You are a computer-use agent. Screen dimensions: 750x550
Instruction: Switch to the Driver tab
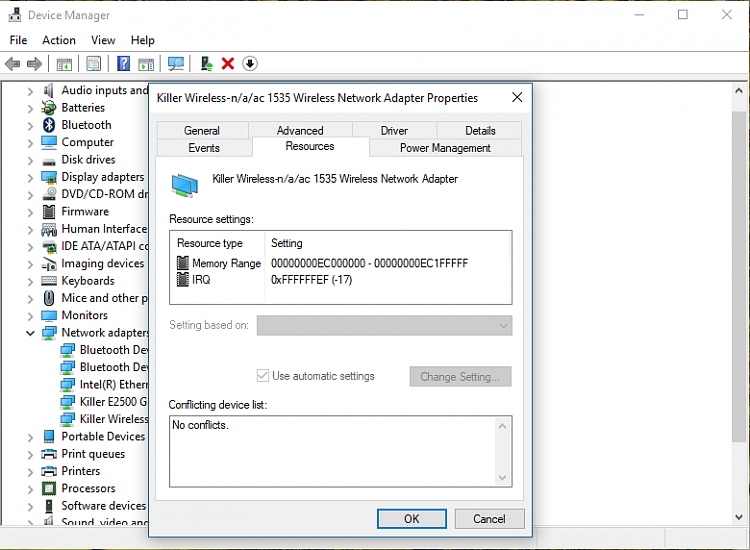click(x=394, y=131)
